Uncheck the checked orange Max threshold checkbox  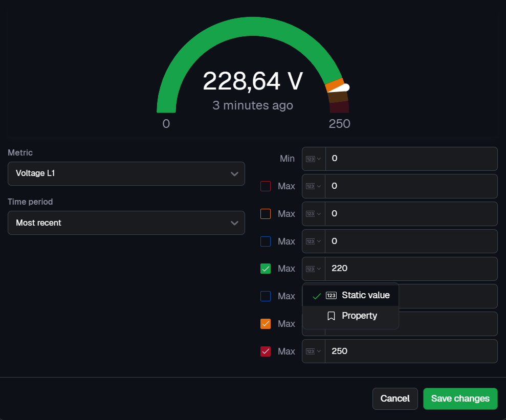pos(266,324)
